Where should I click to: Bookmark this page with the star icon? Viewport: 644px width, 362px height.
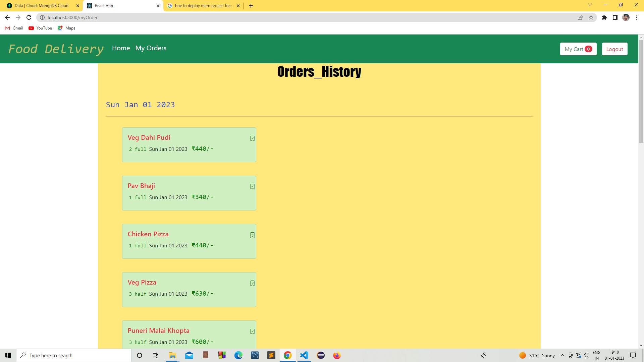tap(591, 17)
